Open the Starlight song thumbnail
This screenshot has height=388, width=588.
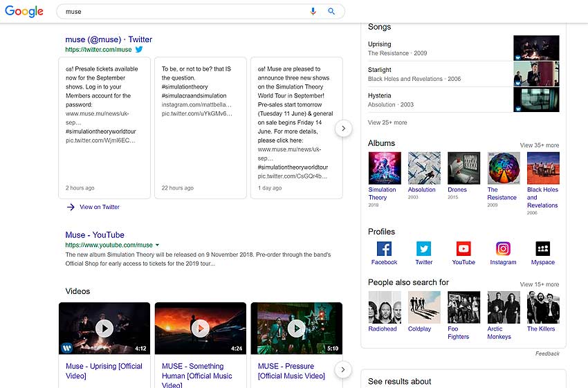[536, 74]
